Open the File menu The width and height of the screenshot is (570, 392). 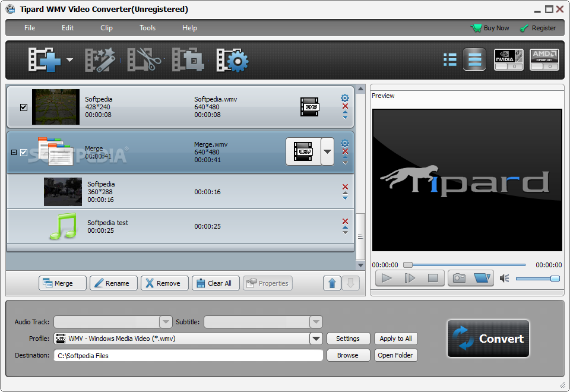[x=30, y=28]
